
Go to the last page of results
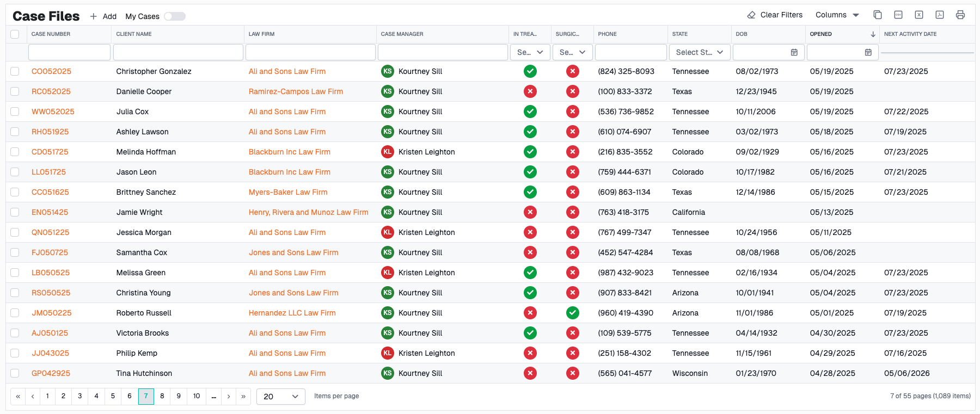243,396
